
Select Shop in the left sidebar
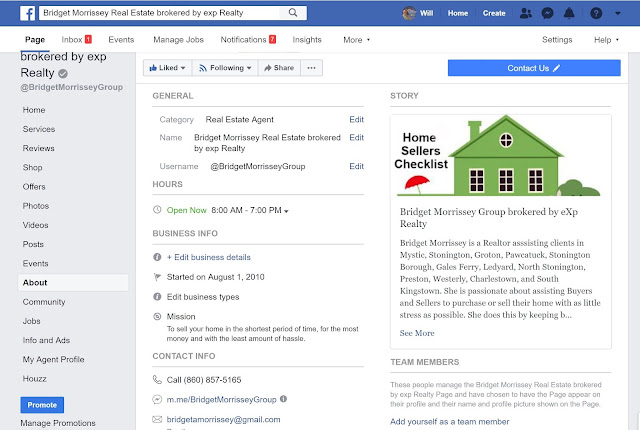[x=32, y=167]
